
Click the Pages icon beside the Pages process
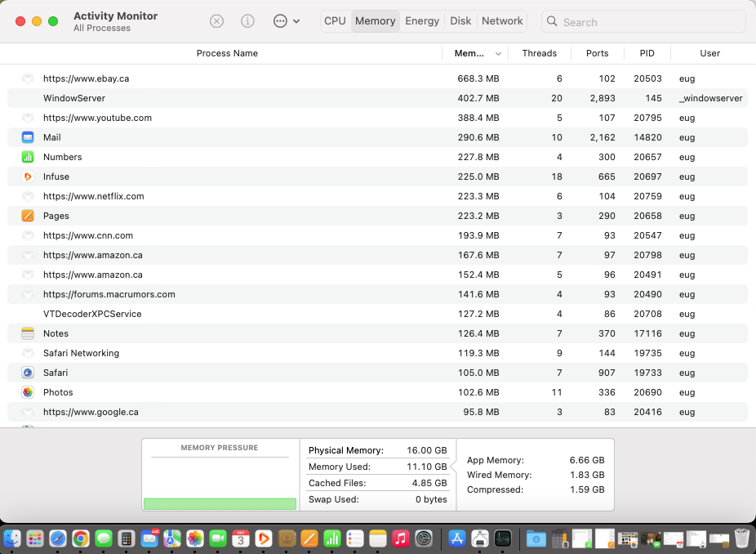click(27, 216)
